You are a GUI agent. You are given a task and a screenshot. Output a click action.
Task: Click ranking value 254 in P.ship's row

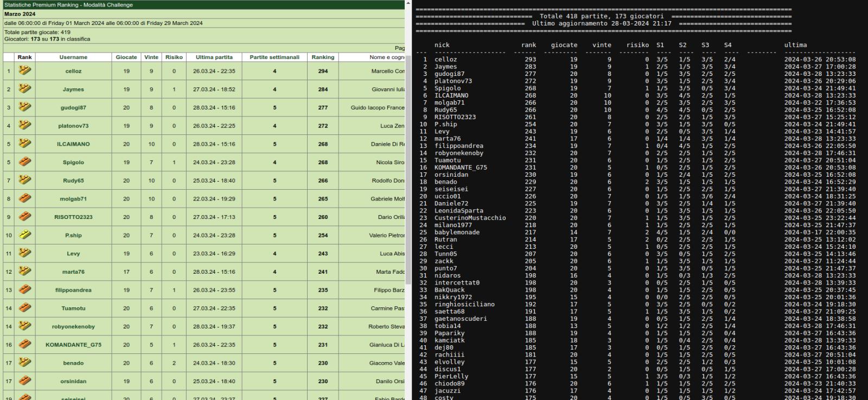tap(323, 235)
